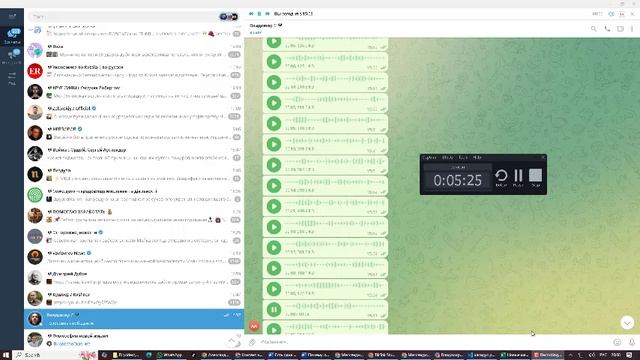Skip to previous track in top player bar
Screen dimensions: 640x360
pyautogui.click(x=251, y=14)
